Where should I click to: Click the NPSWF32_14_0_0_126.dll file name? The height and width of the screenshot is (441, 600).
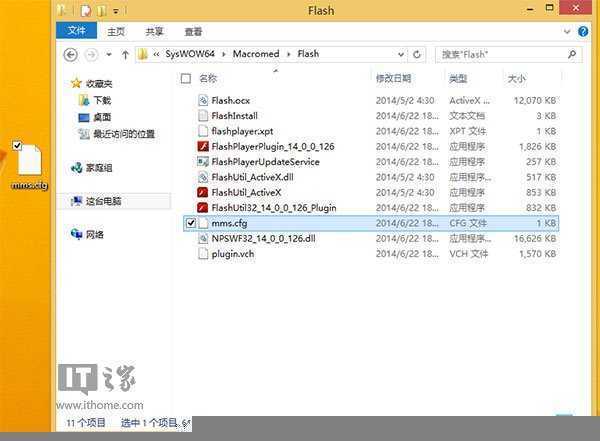pos(263,238)
